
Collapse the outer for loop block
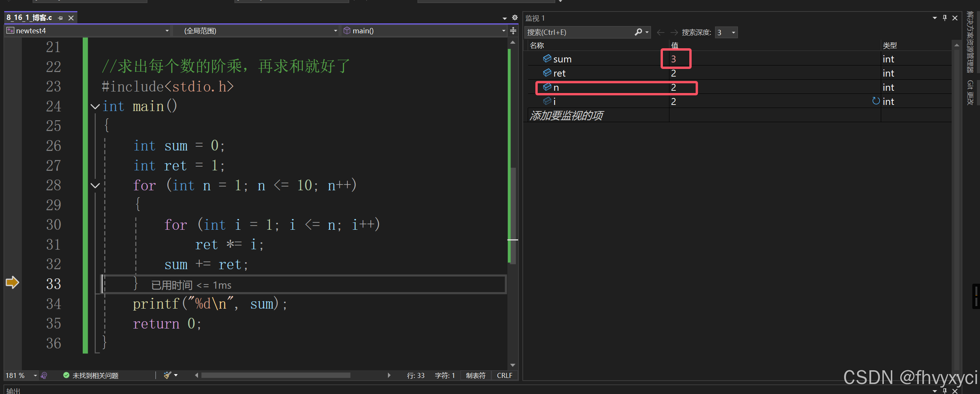[x=95, y=186]
